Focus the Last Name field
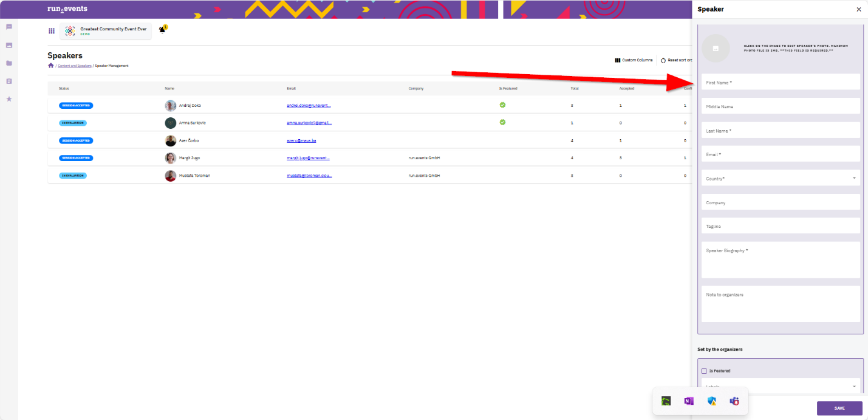Screen dimensions: 868x420 [x=781, y=130]
